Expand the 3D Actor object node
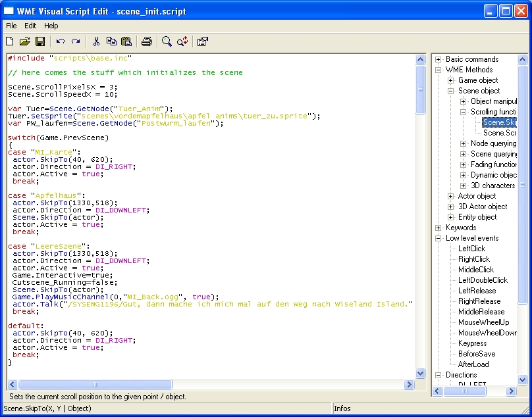 point(450,207)
